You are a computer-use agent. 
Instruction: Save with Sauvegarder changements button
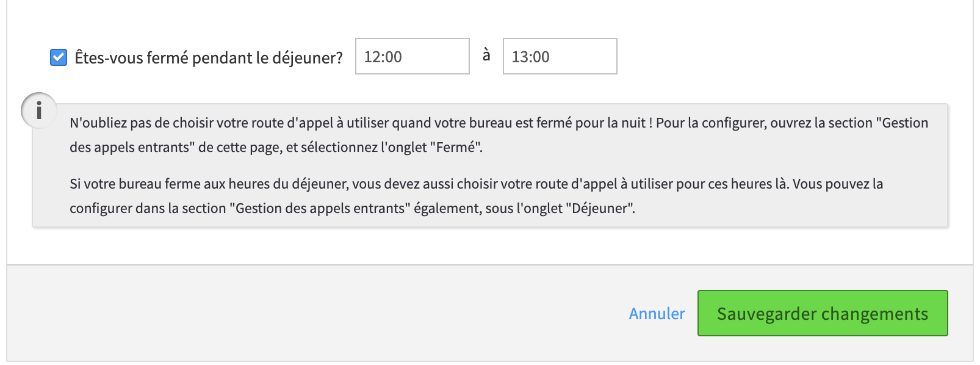(x=823, y=313)
